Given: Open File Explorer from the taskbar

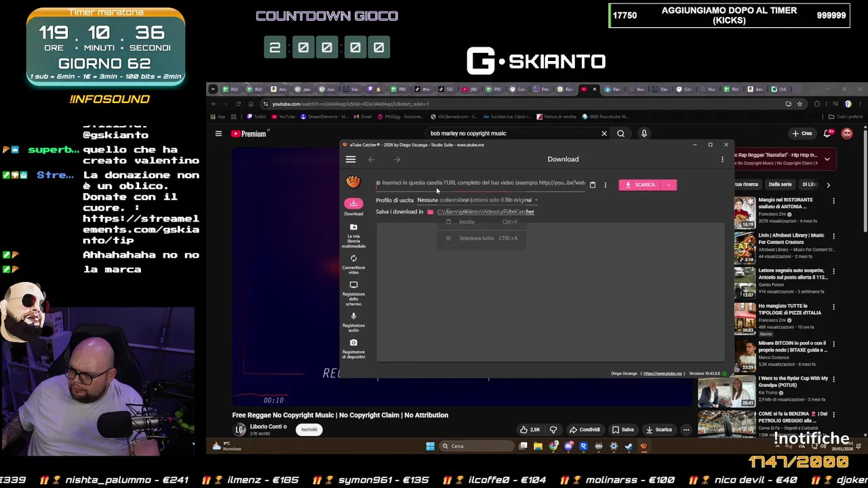Looking at the screenshot, I should click(x=538, y=446).
